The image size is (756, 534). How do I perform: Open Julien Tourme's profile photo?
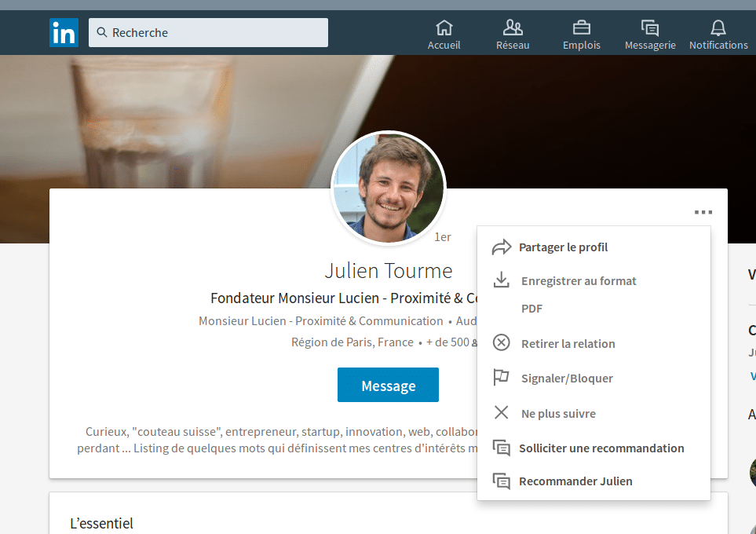(x=388, y=188)
